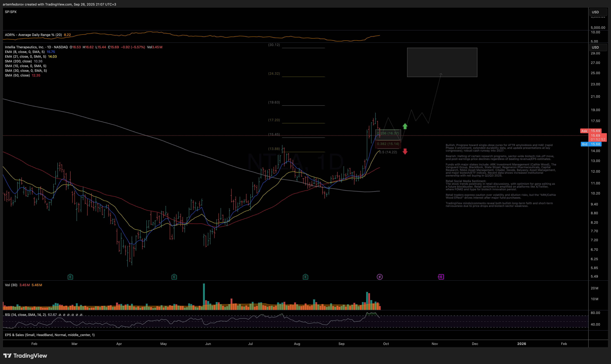Screen dimensions: 611x364
Task: Select the Vol (30) indicator legend
Action: (x=11, y=285)
